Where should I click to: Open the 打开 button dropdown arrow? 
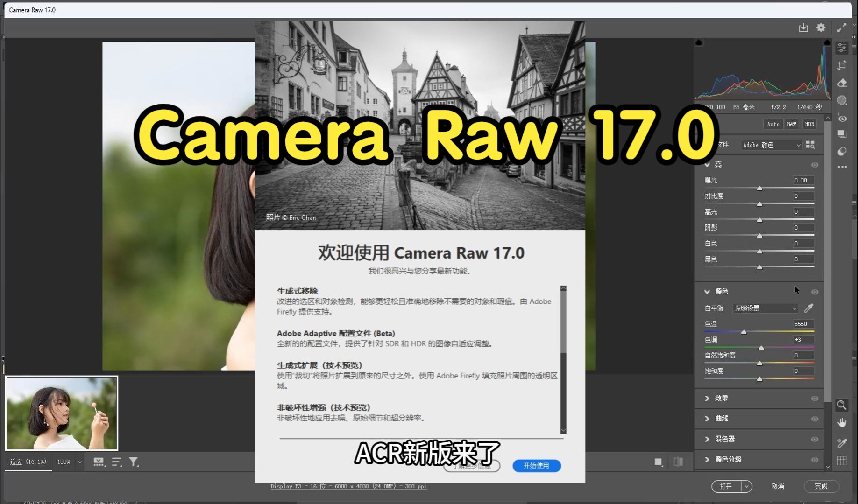point(746,486)
